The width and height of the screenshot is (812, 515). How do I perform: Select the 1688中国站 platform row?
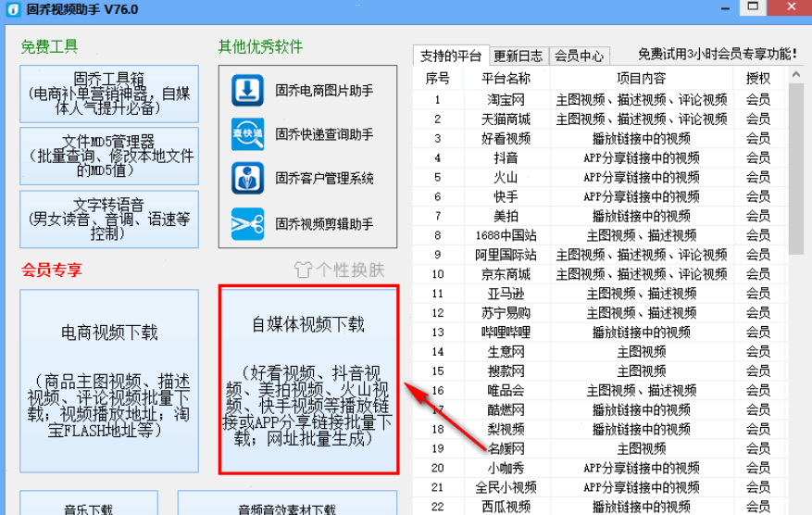point(600,235)
